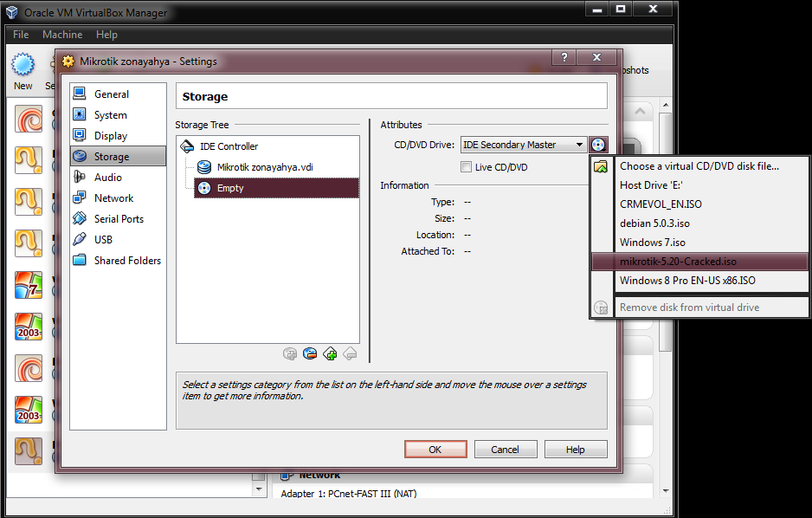Click the virtual CD/DVD disk chooser icon
The image size is (812, 518).
598,145
